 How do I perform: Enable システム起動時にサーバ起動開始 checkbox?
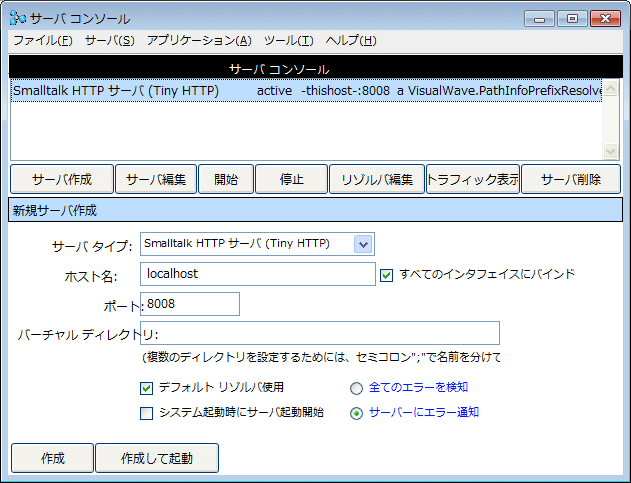click(146, 412)
